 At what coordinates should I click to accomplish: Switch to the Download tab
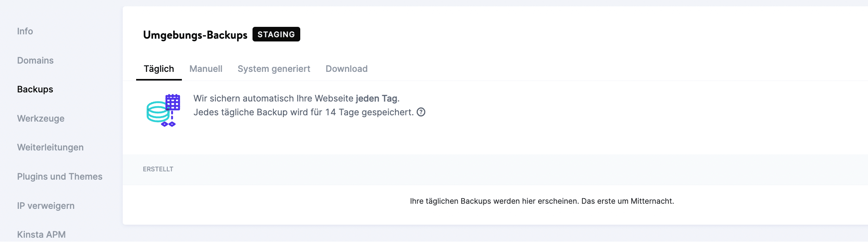tap(346, 69)
